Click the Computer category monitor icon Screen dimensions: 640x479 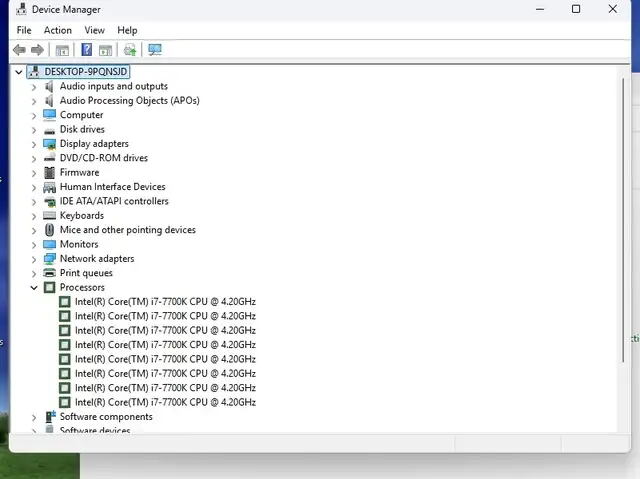(49, 115)
